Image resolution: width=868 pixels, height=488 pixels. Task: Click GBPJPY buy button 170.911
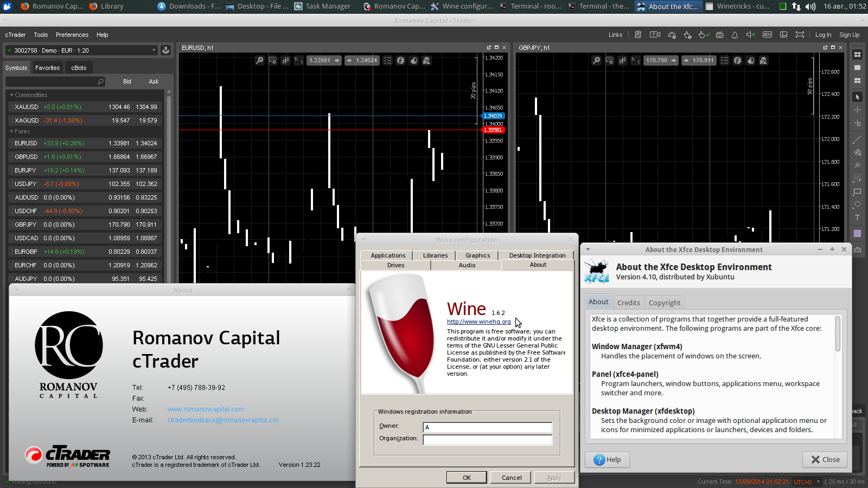pyautogui.click(x=698, y=60)
